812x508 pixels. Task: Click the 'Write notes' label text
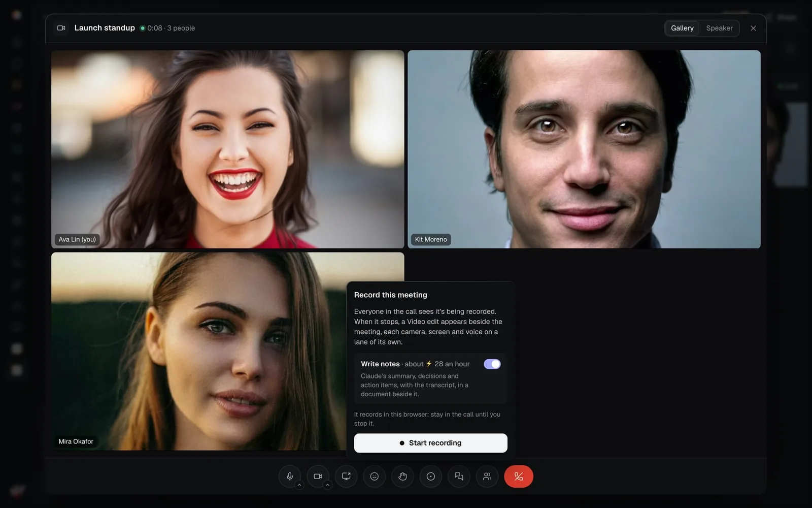point(380,364)
